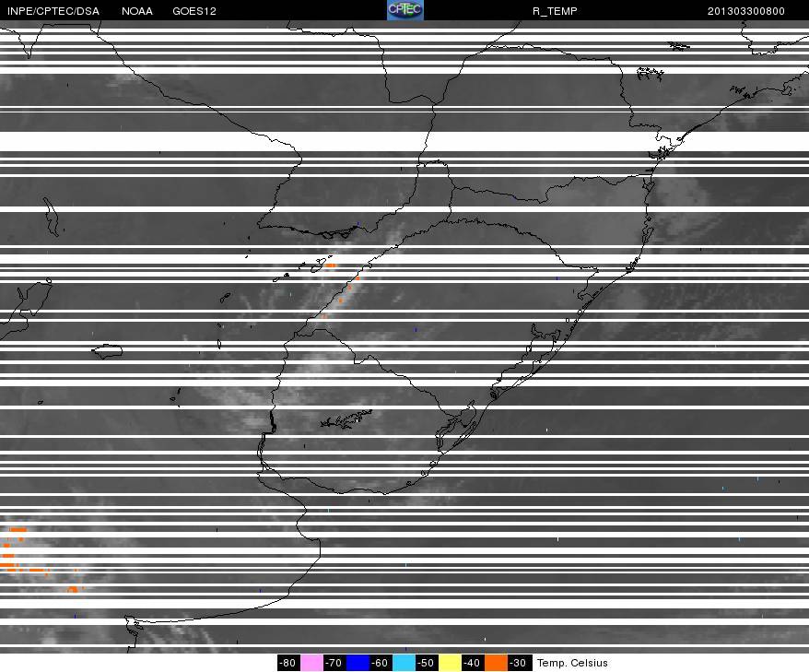Viewport: 809px width, 672px height.
Task: Select the R_TEMP product label
Action: (555, 11)
